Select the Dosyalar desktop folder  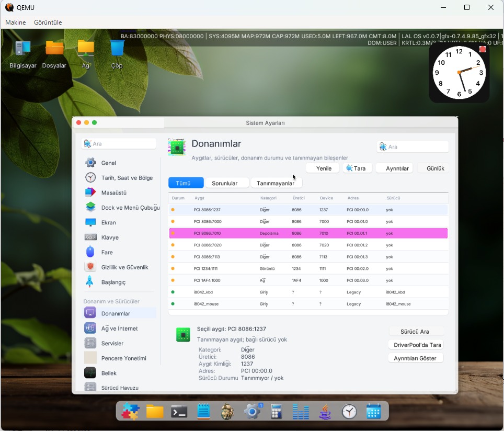coord(54,54)
